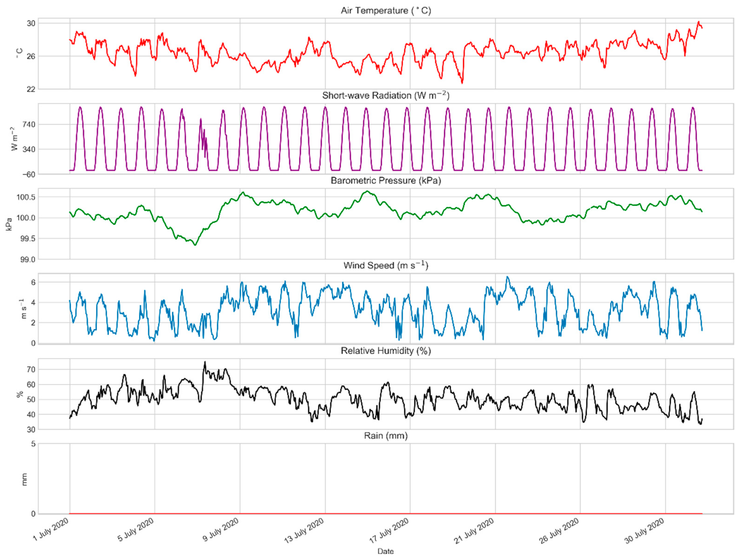741x560 pixels.
Task: Select the 21 July 2020 date label
Action: point(474,530)
